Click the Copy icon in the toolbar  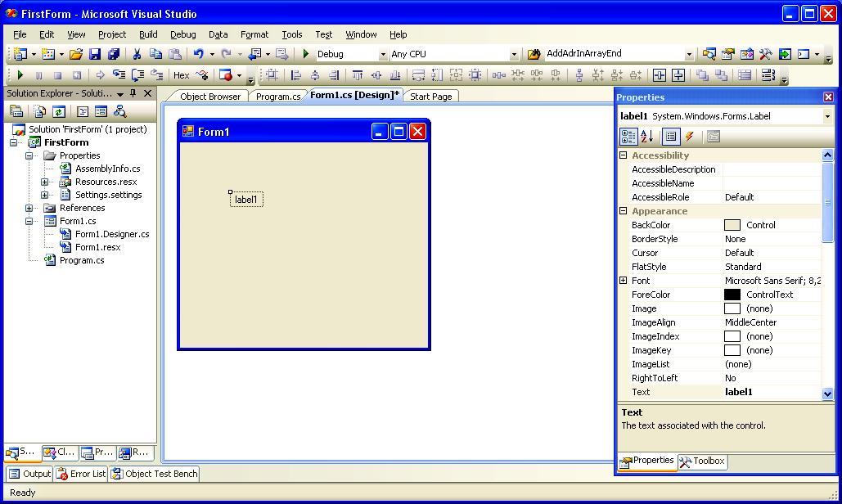point(155,54)
